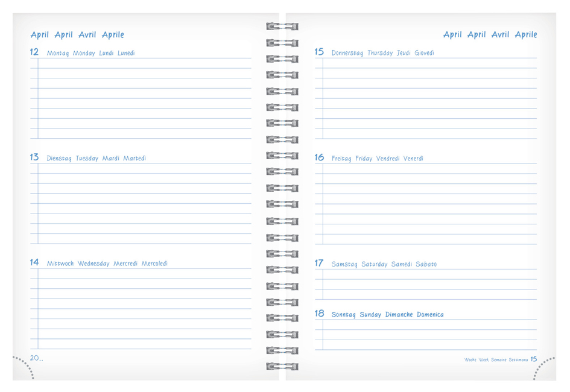
Task: Click the Montag Monday Lundi label
Action: tap(90, 53)
